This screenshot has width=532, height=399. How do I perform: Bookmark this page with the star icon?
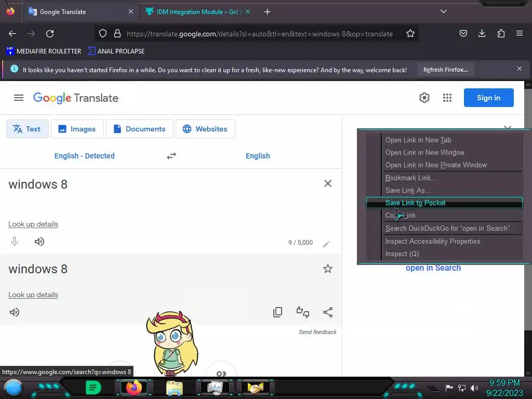point(410,34)
